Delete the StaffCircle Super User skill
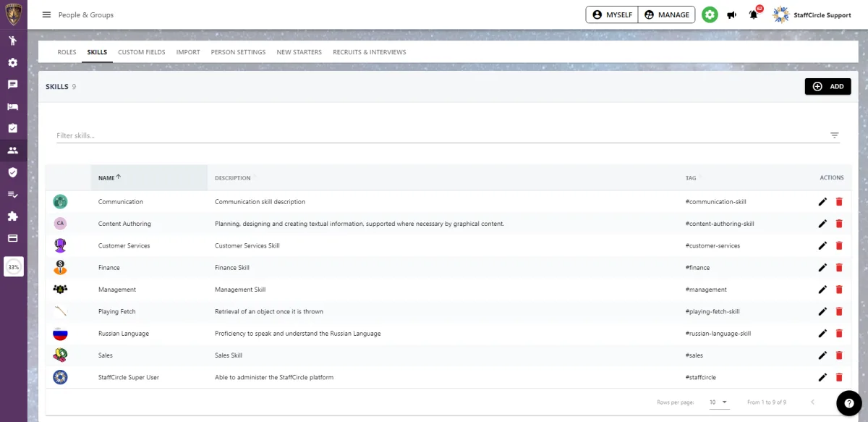Viewport: 868px width, 422px height. [x=839, y=377]
